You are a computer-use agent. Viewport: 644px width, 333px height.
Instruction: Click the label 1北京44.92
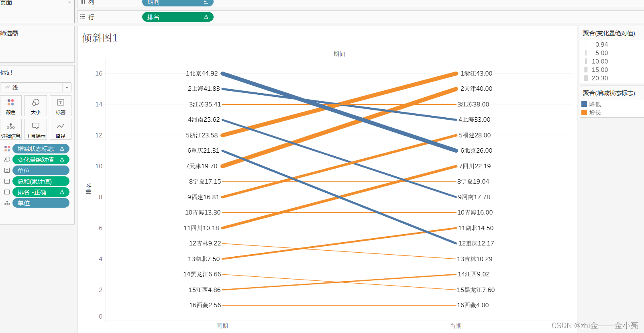click(x=202, y=74)
